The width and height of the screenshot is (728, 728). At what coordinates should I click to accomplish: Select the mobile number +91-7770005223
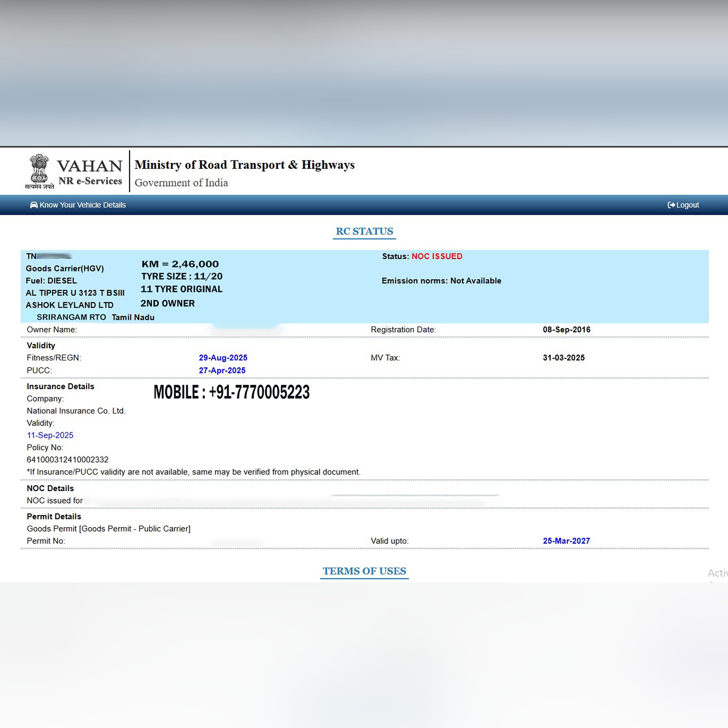(x=259, y=392)
